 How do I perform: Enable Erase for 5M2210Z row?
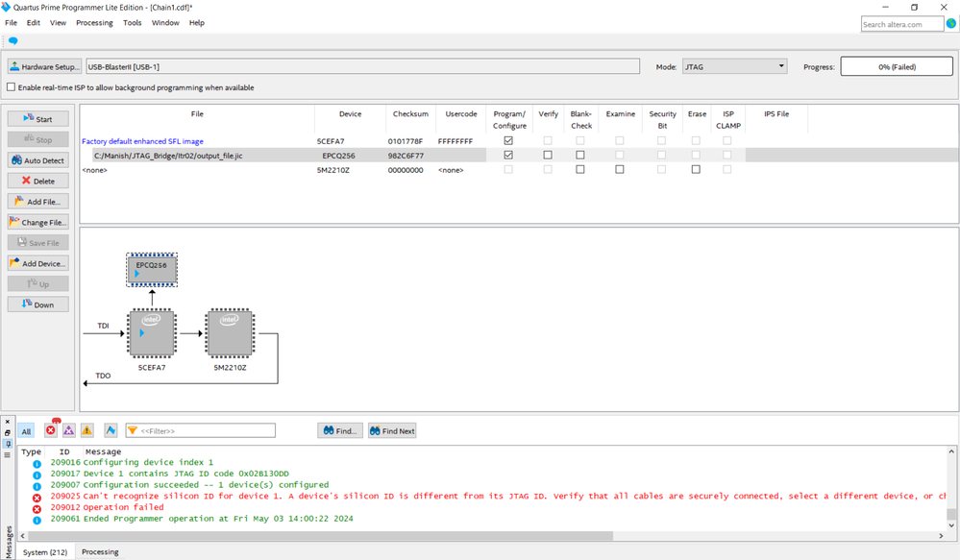point(696,169)
